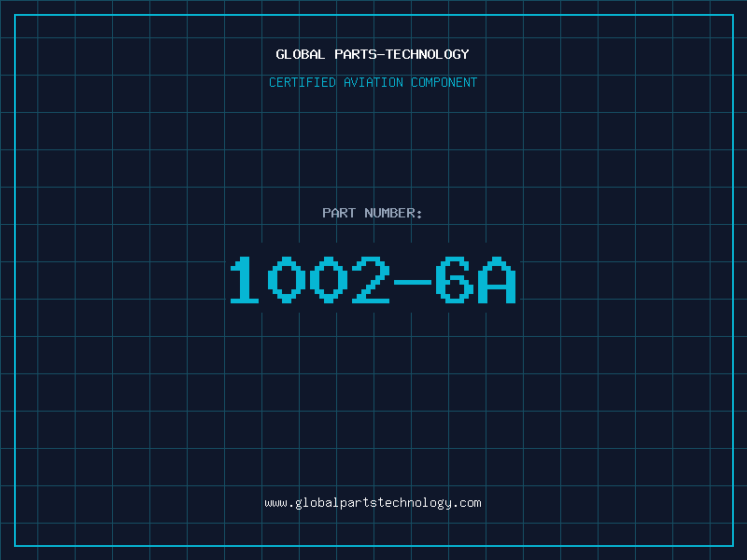Click the dash in part number 1002-6A
747x560 pixels.
413,283
